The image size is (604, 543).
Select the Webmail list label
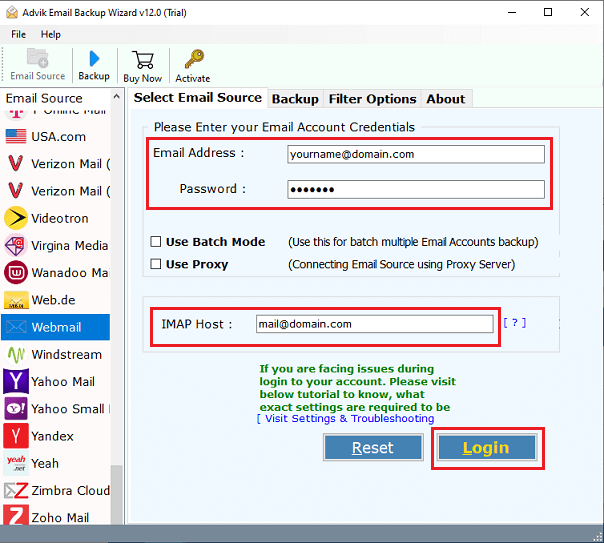[56, 327]
